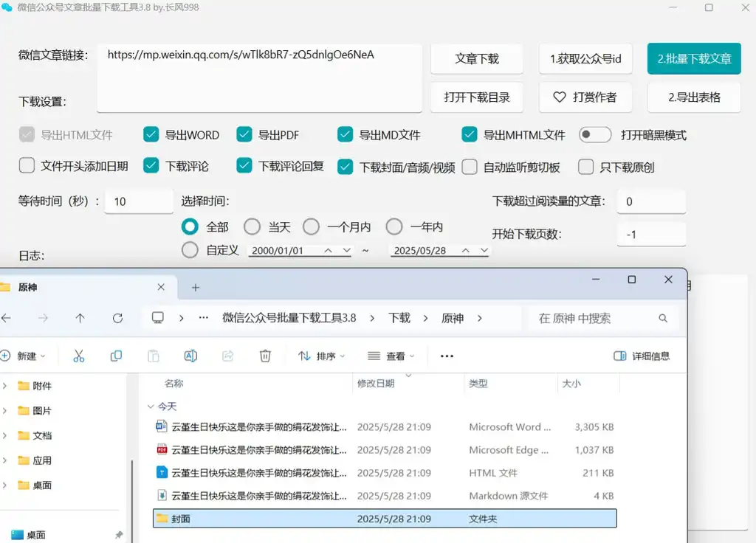This screenshot has width=756, height=543.
Task: Select the 自定义 date range radio button
Action: click(x=190, y=249)
